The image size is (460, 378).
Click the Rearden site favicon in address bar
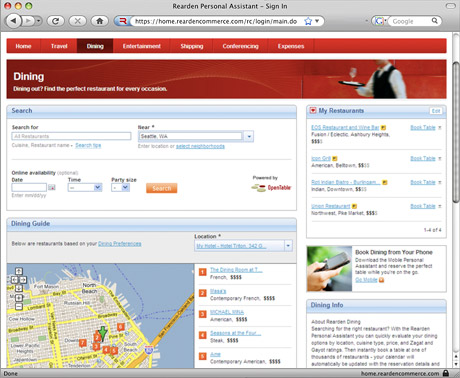(x=123, y=21)
